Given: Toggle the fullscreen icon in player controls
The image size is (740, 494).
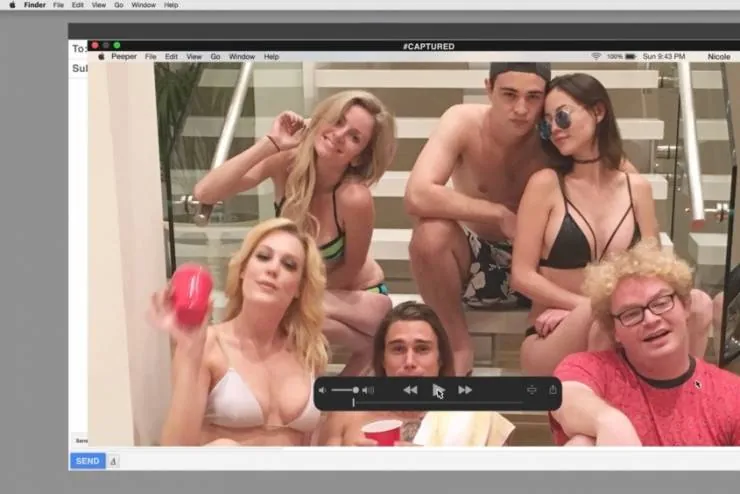Looking at the screenshot, I should [532, 390].
